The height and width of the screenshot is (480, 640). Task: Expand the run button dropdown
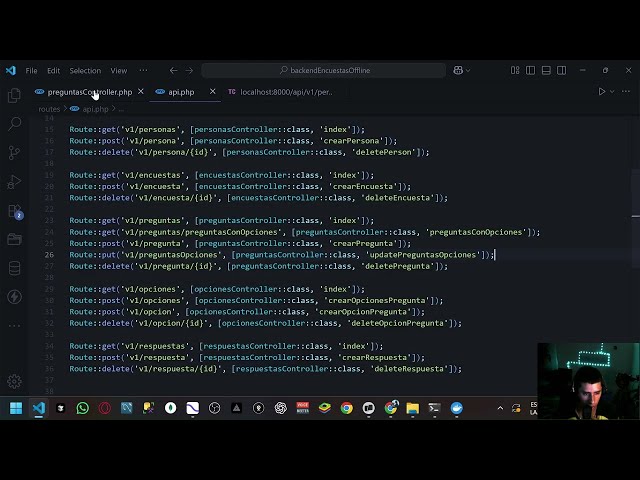(612, 91)
